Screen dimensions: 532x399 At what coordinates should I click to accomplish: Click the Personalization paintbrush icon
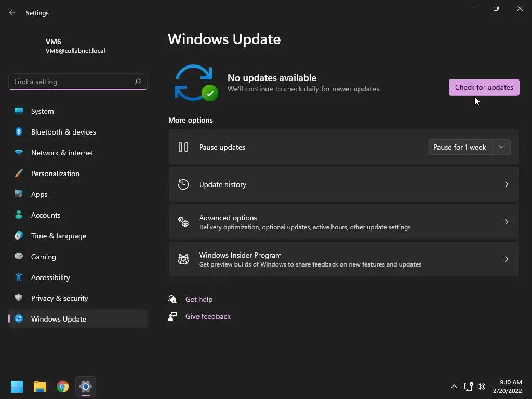[x=19, y=173]
